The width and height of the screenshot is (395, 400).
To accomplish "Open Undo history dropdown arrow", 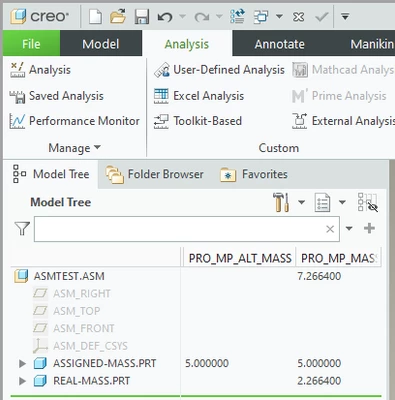I will [182, 16].
